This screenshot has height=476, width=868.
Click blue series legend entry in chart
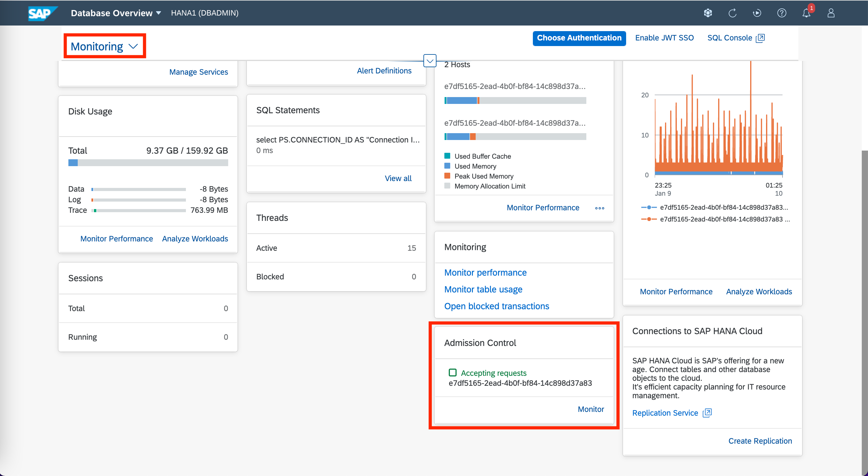coord(714,207)
